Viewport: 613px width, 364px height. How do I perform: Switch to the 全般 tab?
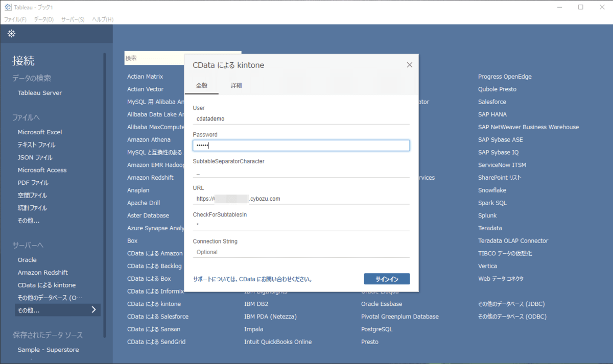(x=202, y=86)
